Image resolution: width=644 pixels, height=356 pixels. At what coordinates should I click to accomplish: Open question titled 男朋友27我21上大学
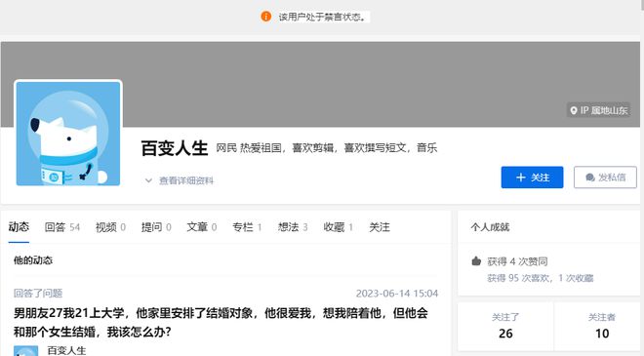click(x=221, y=322)
